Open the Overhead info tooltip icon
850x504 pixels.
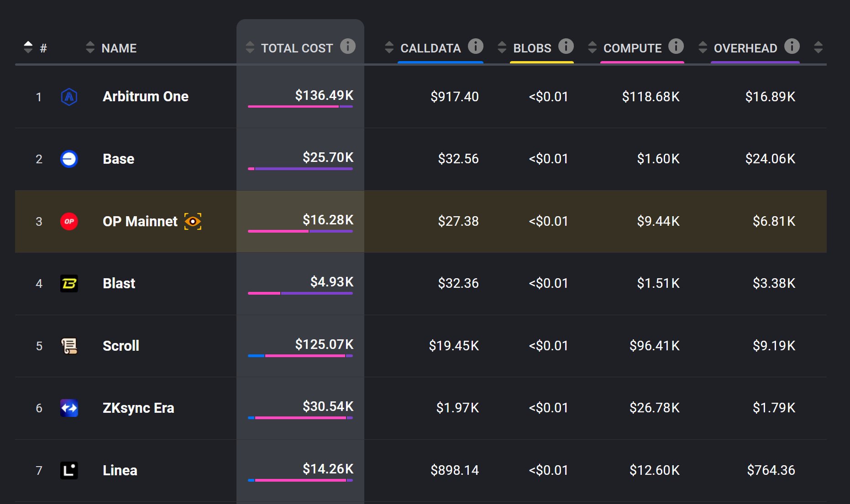(792, 46)
